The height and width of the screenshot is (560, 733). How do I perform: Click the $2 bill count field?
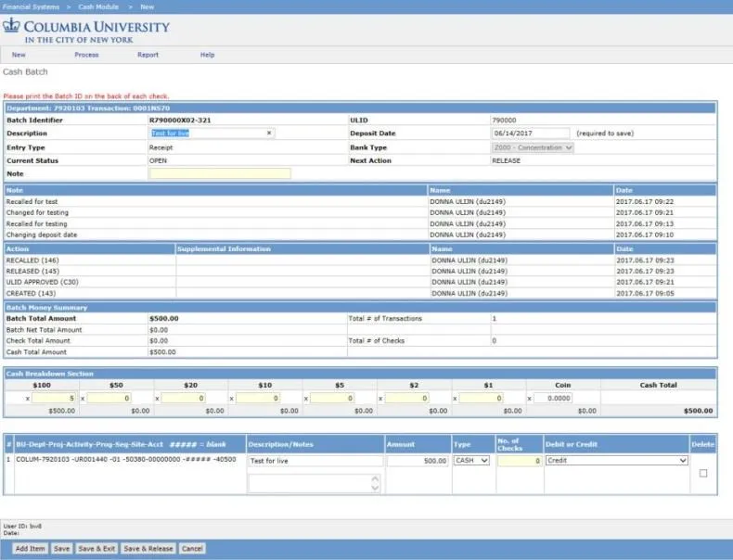point(406,399)
